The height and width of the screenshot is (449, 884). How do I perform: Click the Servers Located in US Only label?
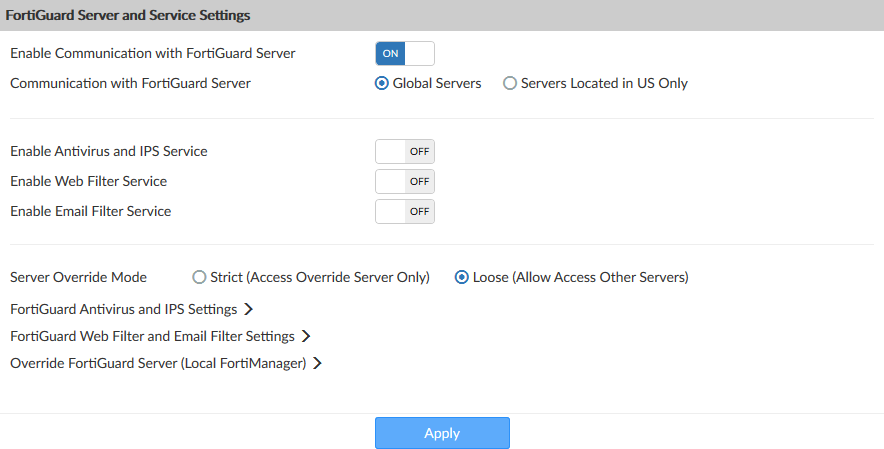pyautogui.click(x=604, y=84)
